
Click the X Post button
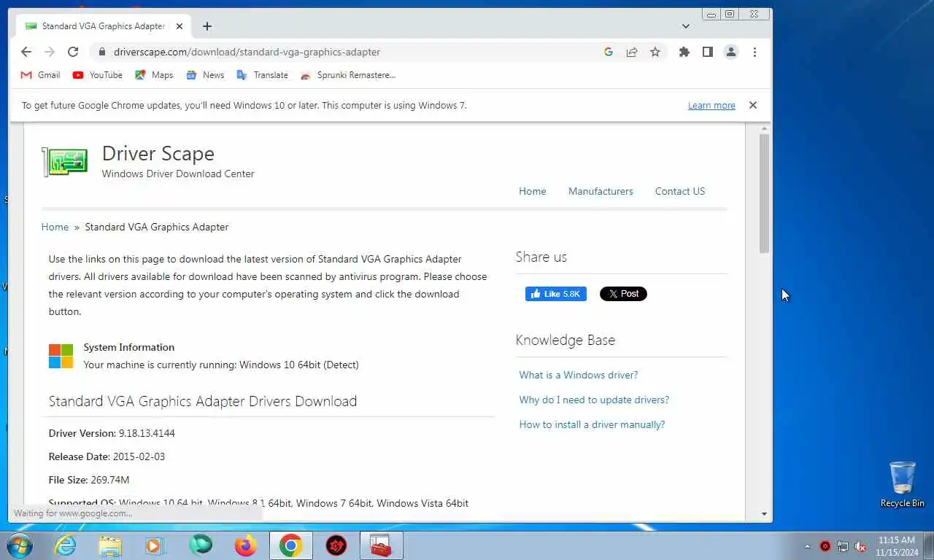click(x=623, y=294)
